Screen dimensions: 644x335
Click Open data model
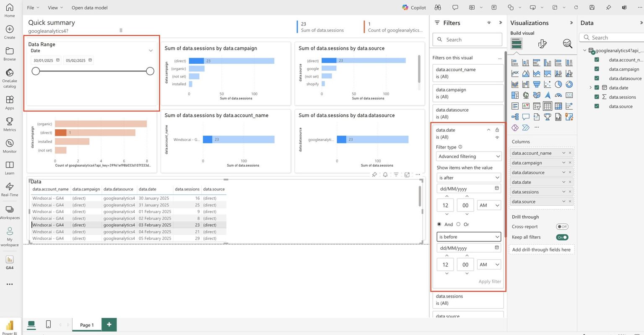click(x=89, y=8)
